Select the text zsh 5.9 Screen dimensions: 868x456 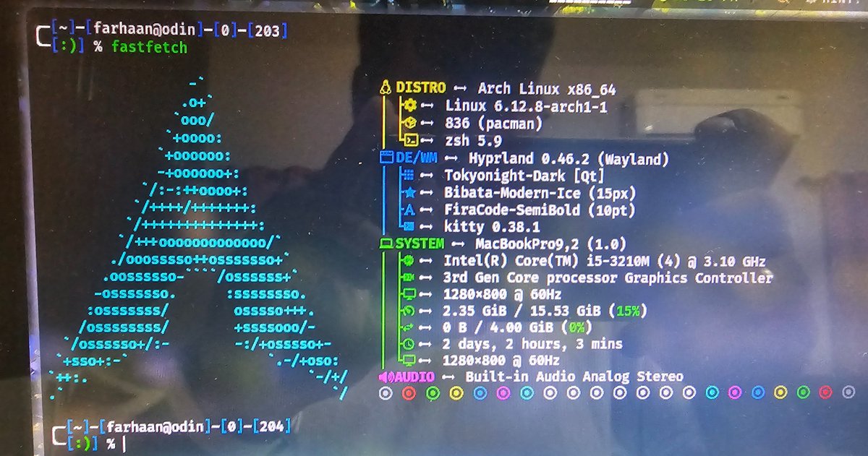coord(474,141)
